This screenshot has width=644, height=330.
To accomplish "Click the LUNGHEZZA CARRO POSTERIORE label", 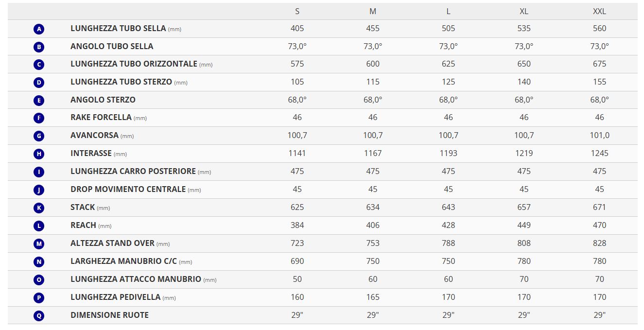I will click(133, 171).
